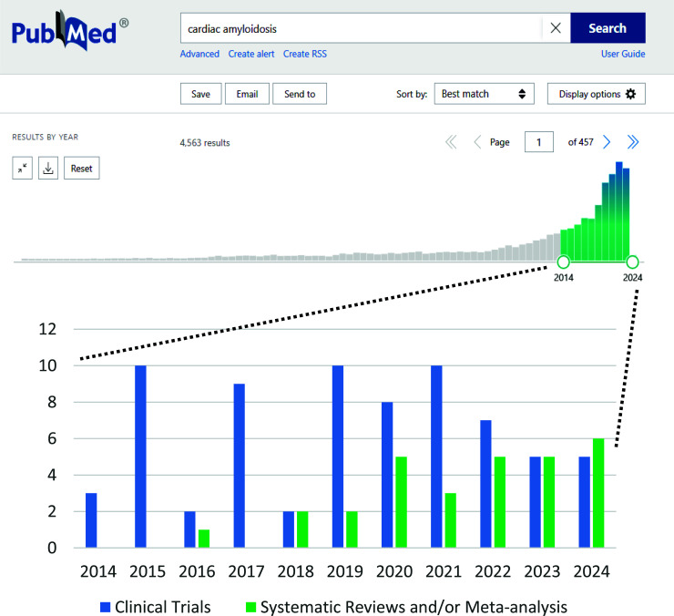Open the Sort by Best match dropdown
The image size is (674, 616).
484,94
